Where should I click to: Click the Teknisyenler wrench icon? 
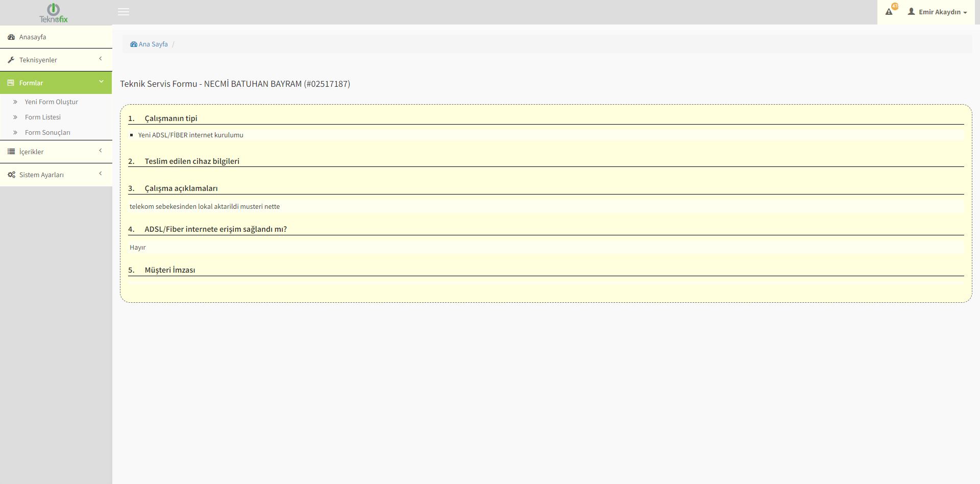11,60
